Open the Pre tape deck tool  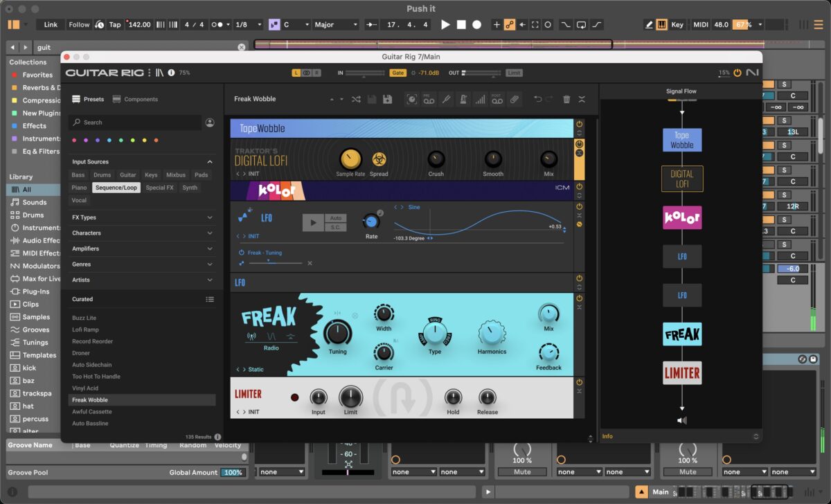[429, 100]
